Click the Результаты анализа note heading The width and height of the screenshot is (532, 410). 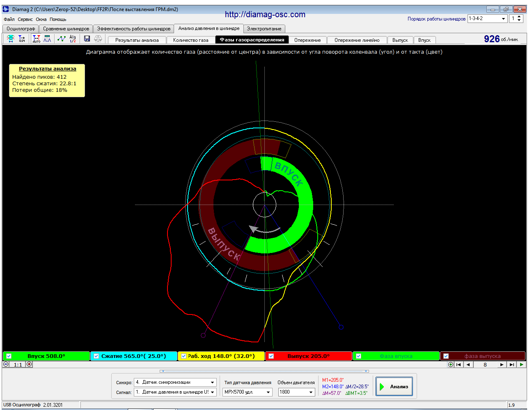click(48, 69)
